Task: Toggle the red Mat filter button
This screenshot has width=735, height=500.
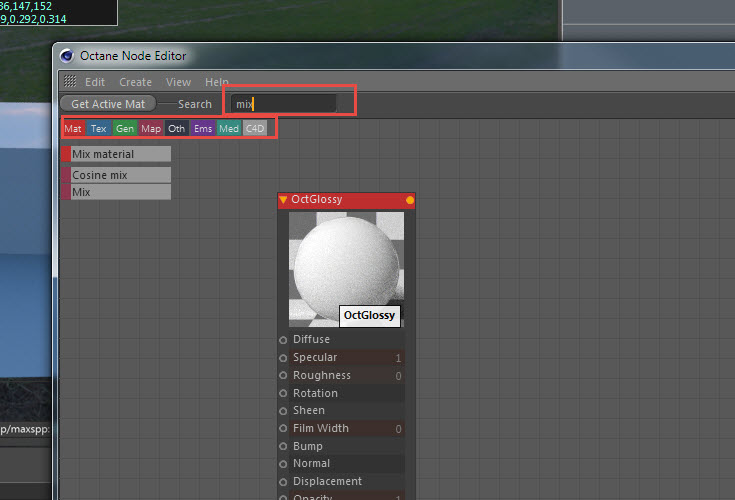Action: coord(73,128)
